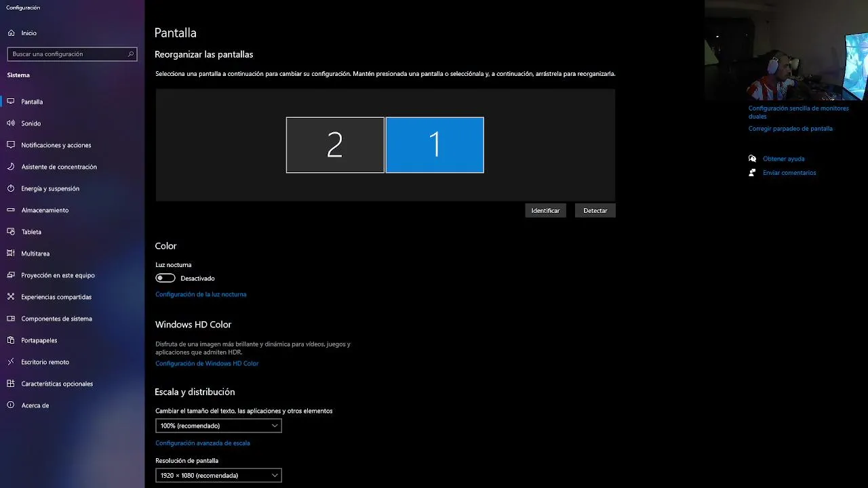Click the Componentes de sistema icon
This screenshot has height=488, width=868.
point(11,319)
